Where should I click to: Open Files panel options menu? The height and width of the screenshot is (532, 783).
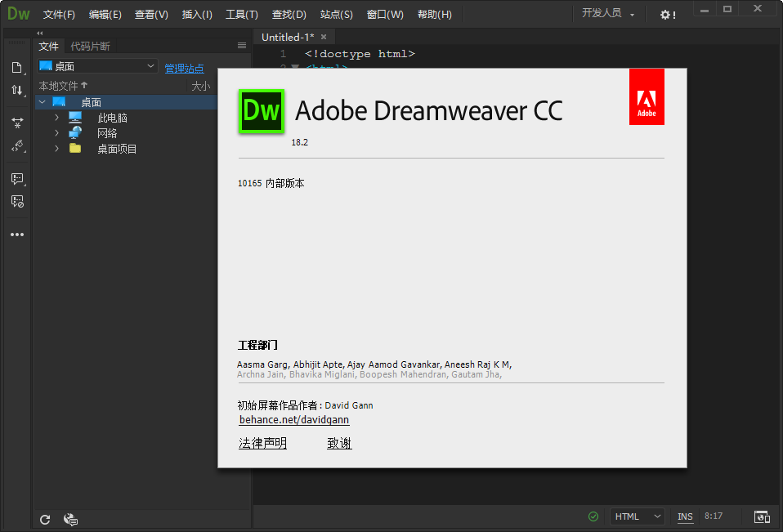click(x=242, y=46)
